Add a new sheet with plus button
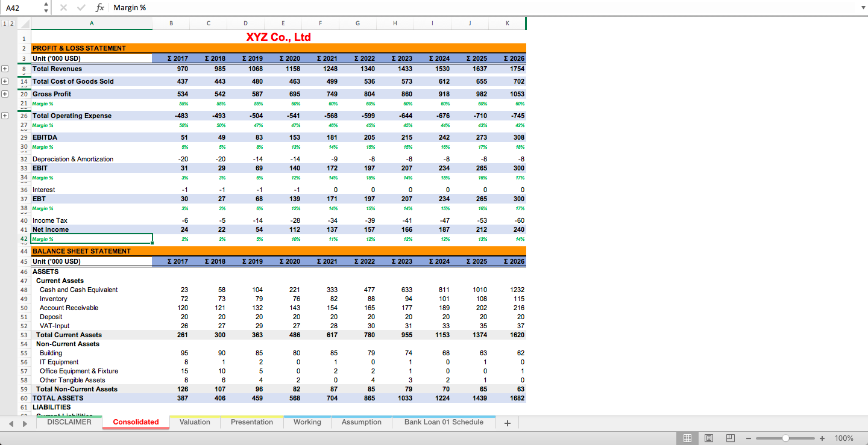 [508, 423]
